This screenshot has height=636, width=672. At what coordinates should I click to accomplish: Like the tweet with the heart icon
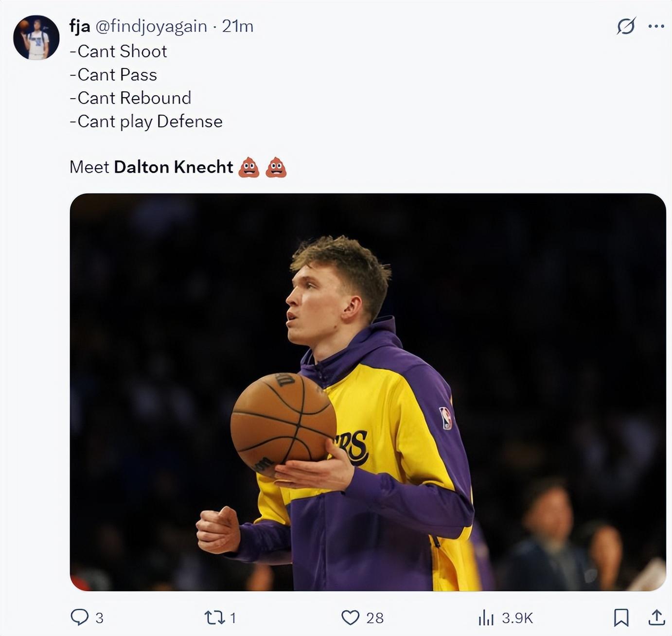(350, 618)
